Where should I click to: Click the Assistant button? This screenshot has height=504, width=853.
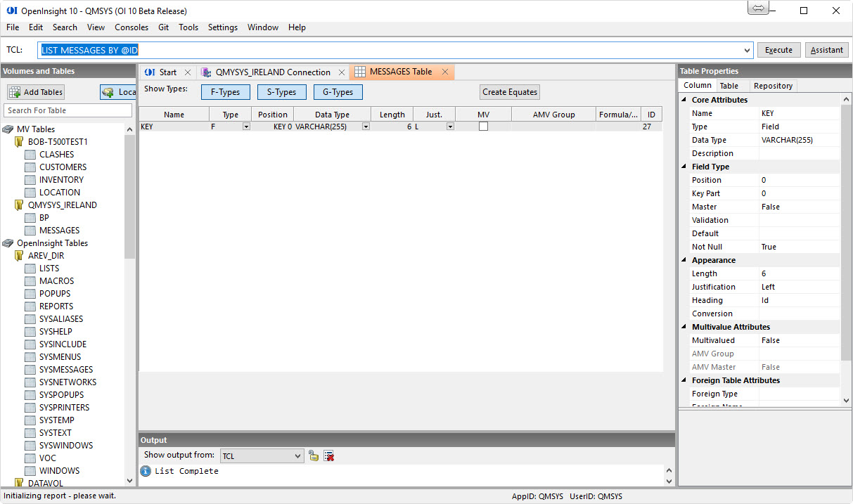827,50
